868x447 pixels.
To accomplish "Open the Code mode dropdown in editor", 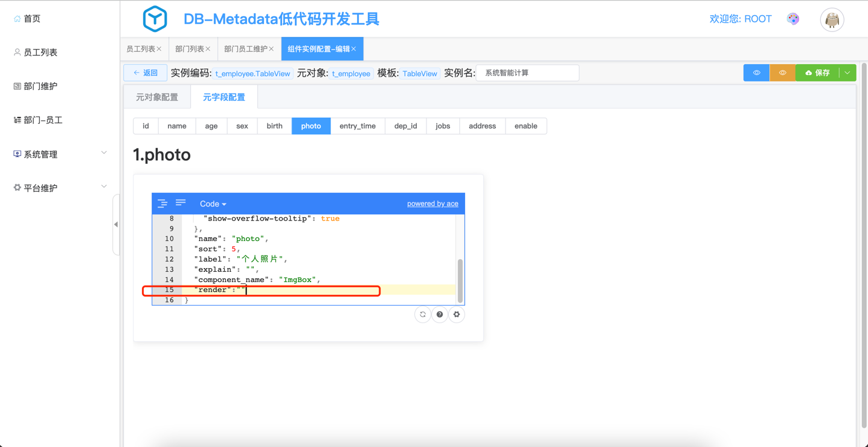I will 213,204.
